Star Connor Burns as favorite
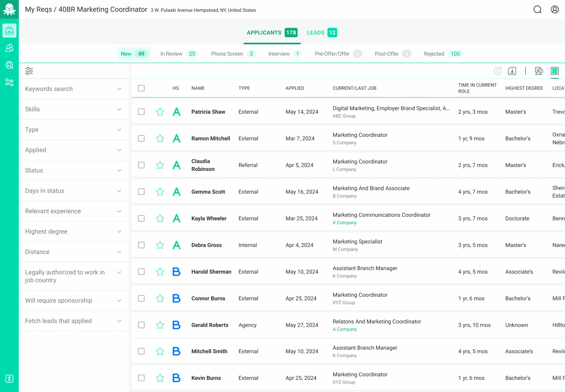565x392 pixels. 160,299
